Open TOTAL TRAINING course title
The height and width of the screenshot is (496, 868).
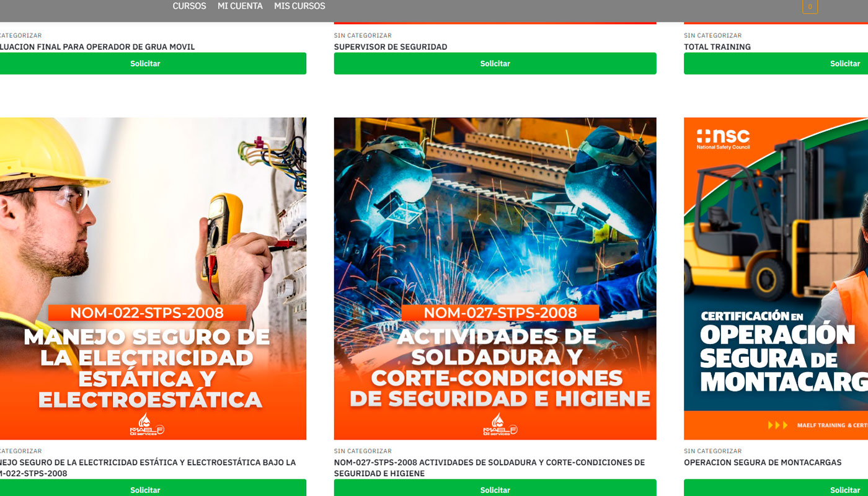click(x=717, y=47)
